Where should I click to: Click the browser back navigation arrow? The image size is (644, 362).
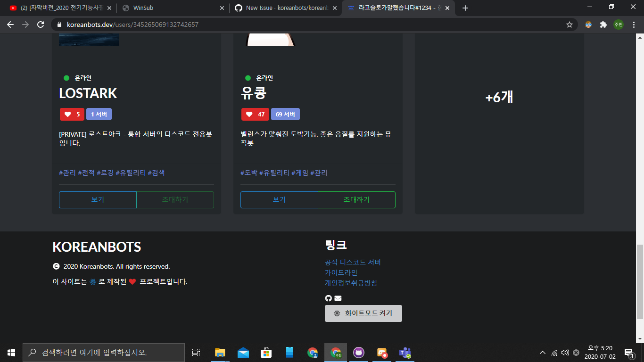10,24
